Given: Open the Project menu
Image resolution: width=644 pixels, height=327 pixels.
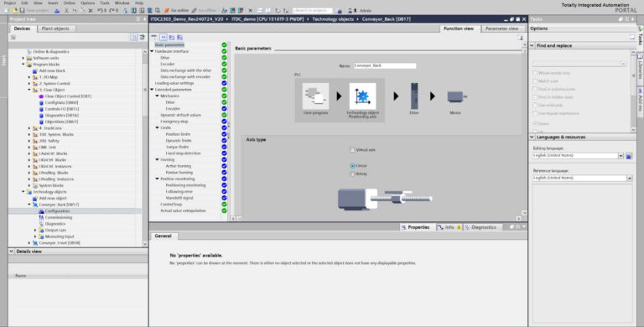Looking at the screenshot, I should tap(9, 3).
